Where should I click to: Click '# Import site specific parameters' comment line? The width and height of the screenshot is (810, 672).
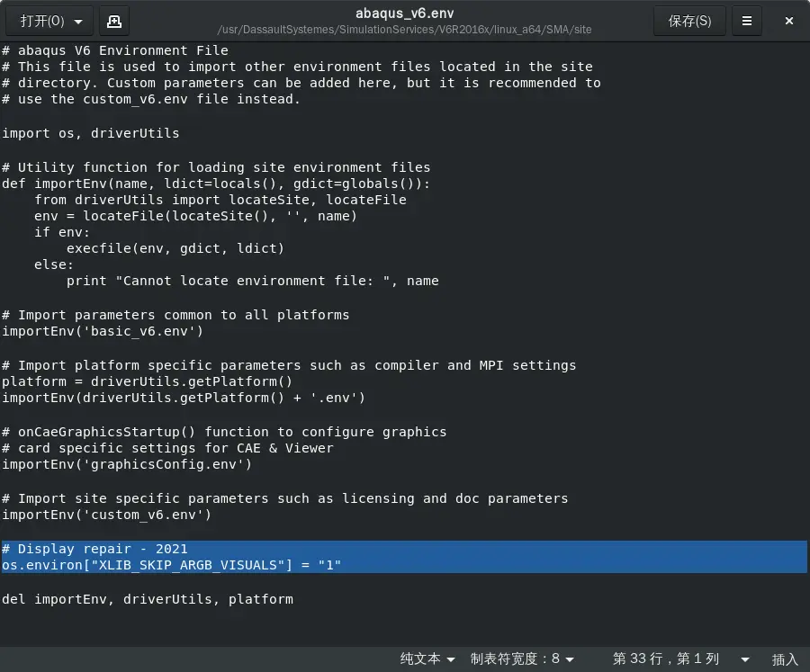coord(285,498)
